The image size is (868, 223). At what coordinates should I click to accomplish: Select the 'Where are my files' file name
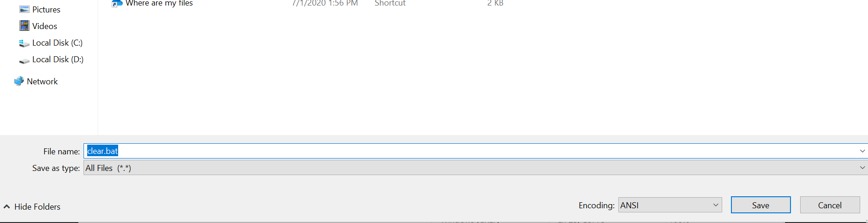(x=159, y=3)
